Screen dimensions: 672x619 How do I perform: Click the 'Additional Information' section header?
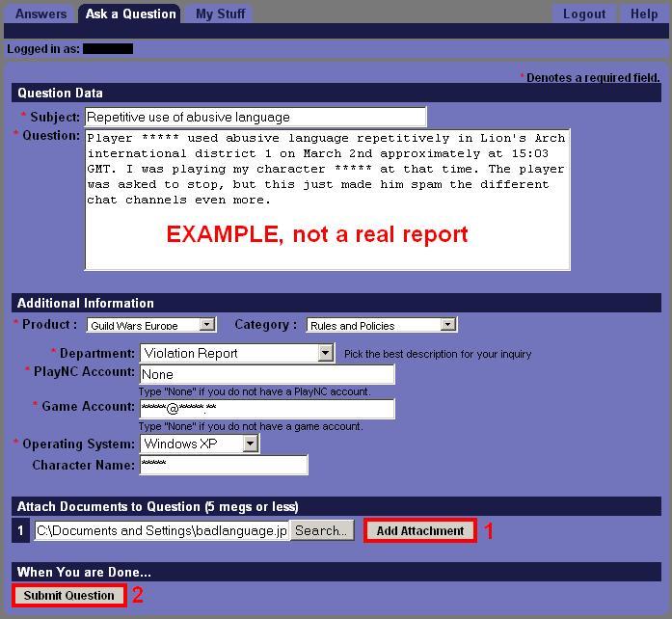point(336,303)
